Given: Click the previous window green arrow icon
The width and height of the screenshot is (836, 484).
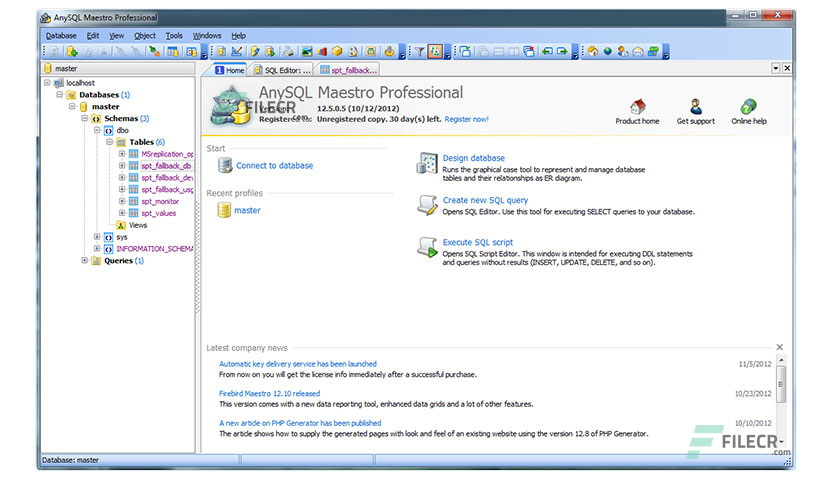Looking at the screenshot, I should point(547,52).
